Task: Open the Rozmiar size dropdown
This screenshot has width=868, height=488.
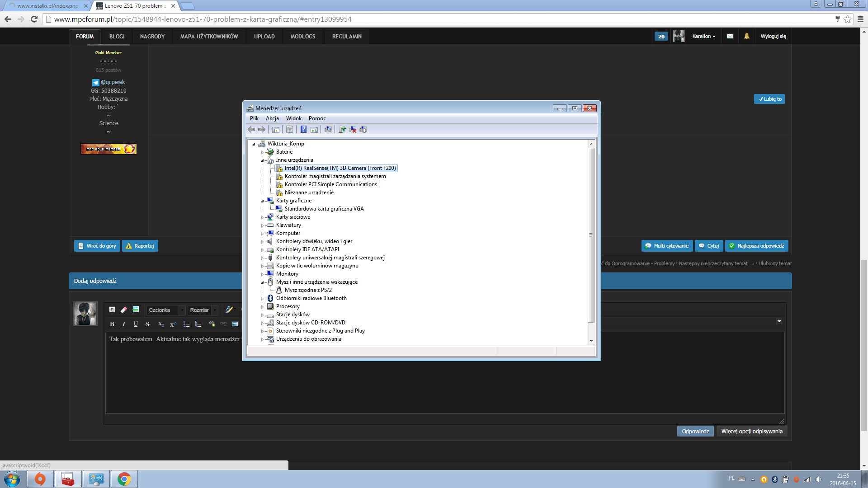Action: click(x=203, y=310)
